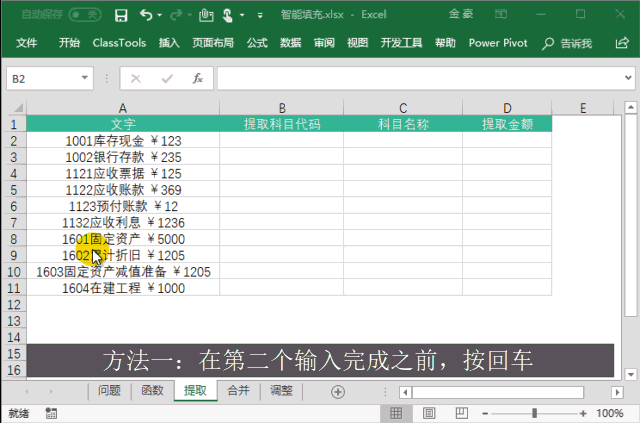
Task: Switch to the 数据 ribbon tab
Action: click(x=291, y=43)
